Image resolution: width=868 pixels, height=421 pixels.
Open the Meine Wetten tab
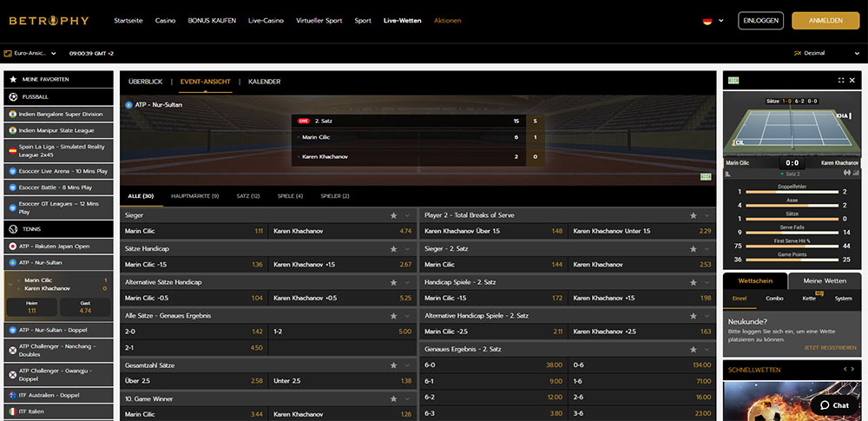[x=824, y=281]
